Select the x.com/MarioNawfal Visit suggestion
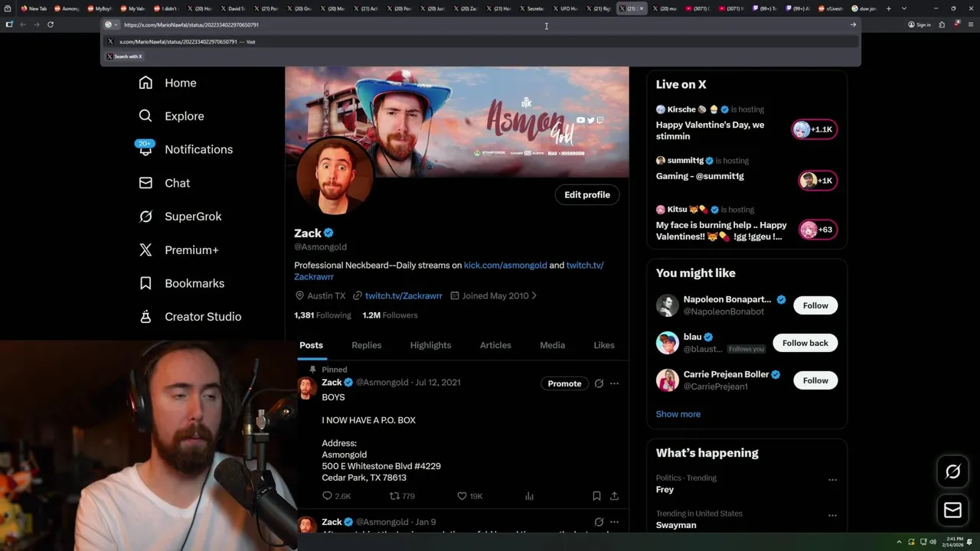 click(480, 41)
